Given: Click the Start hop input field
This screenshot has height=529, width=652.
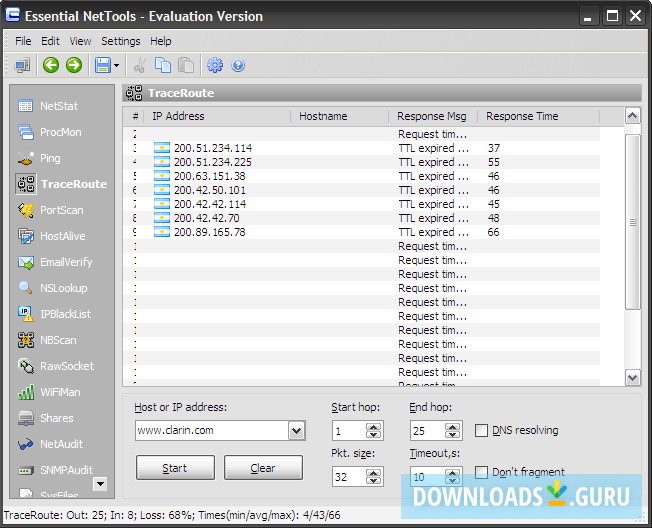Looking at the screenshot, I should pos(349,431).
